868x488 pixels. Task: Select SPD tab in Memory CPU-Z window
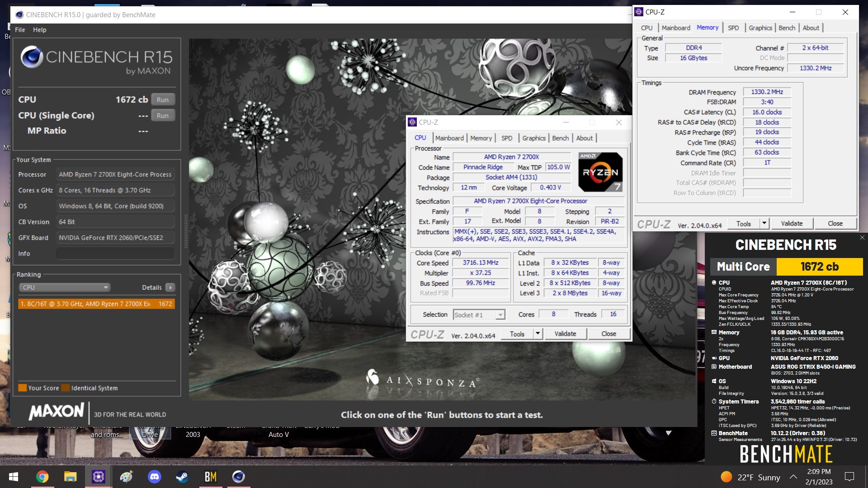(x=733, y=28)
